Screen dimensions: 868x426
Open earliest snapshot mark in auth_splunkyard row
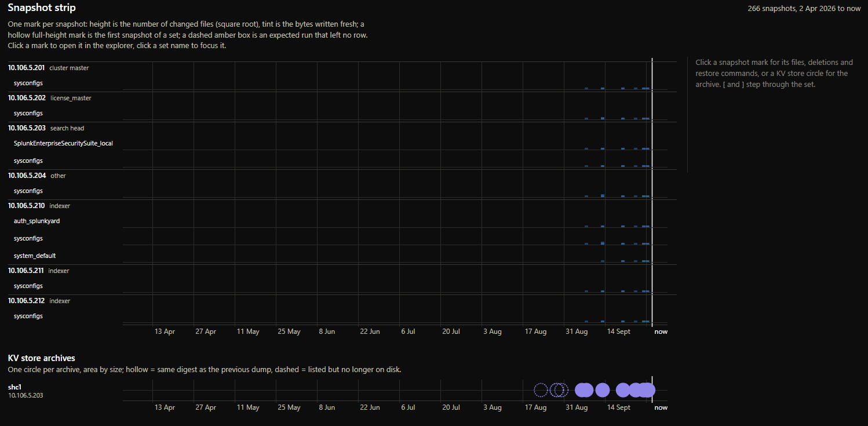pyautogui.click(x=586, y=226)
